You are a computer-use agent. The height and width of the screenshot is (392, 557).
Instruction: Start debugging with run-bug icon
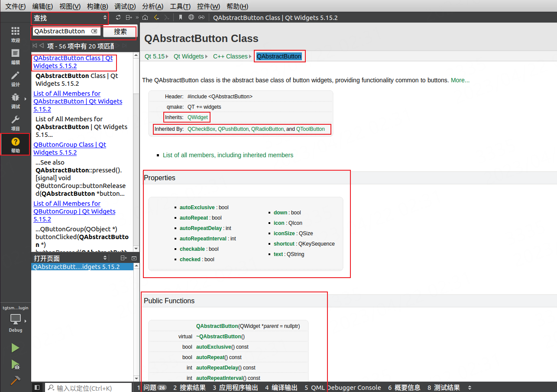16,364
